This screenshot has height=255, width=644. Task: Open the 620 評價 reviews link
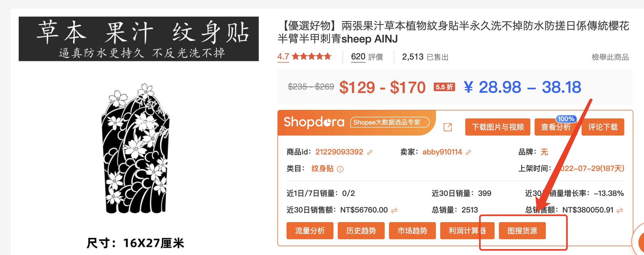[367, 57]
